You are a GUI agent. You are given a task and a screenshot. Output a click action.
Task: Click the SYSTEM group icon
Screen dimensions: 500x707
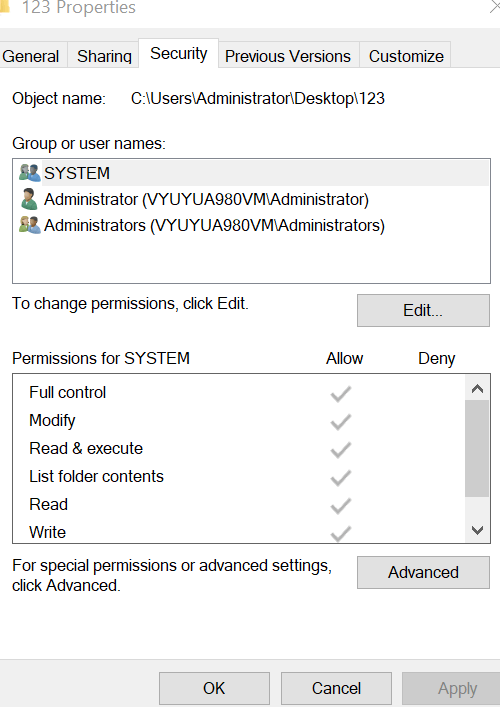(30, 173)
